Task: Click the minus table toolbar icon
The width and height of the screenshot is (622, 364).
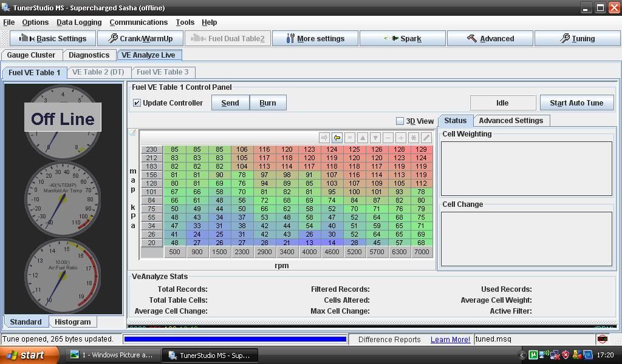Action: 388,138
